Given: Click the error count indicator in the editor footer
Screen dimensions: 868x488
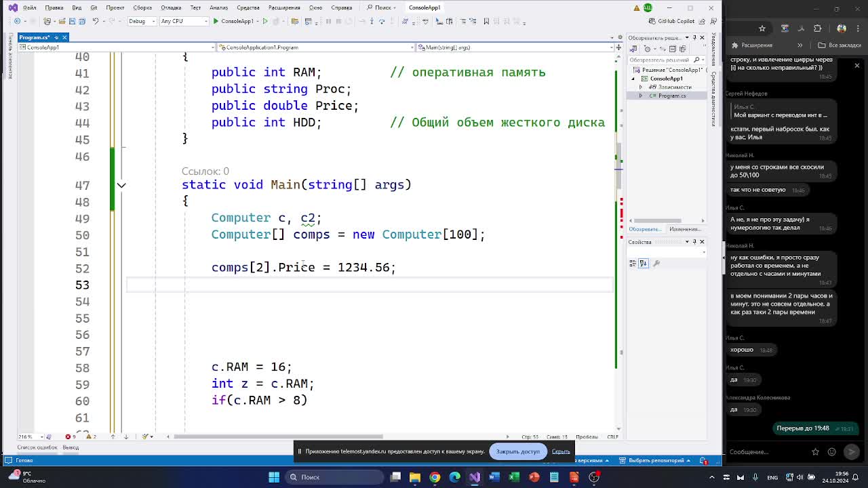Looking at the screenshot, I should click(x=70, y=436).
